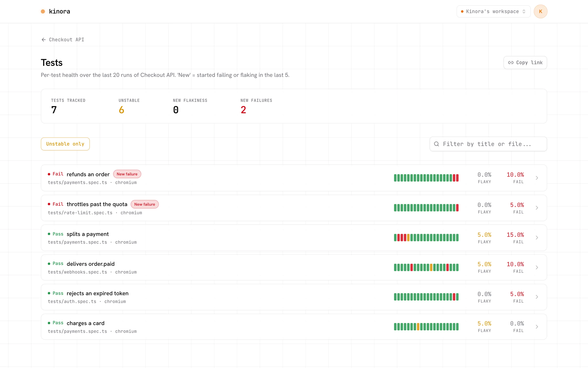The width and height of the screenshot is (588, 368).
Task: Expand delivers order.paid row chevron
Action: [x=537, y=267]
